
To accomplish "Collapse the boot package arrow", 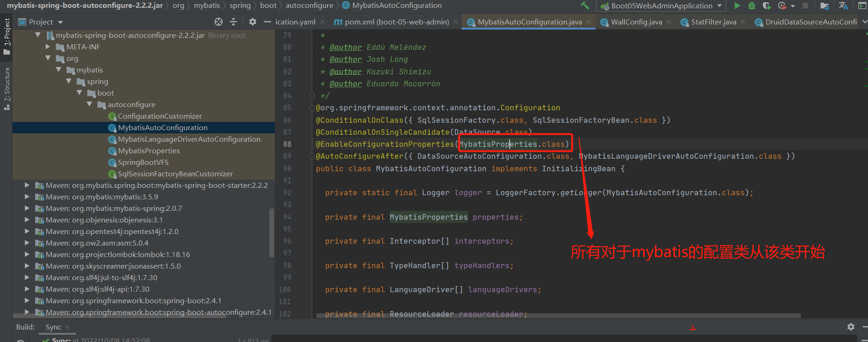I will [x=79, y=93].
